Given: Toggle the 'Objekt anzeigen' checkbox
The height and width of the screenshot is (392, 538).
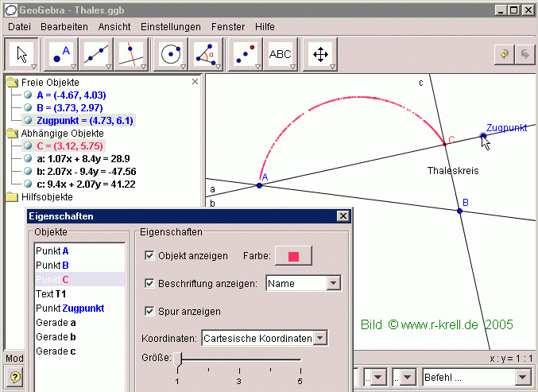Looking at the screenshot, I should point(150,256).
